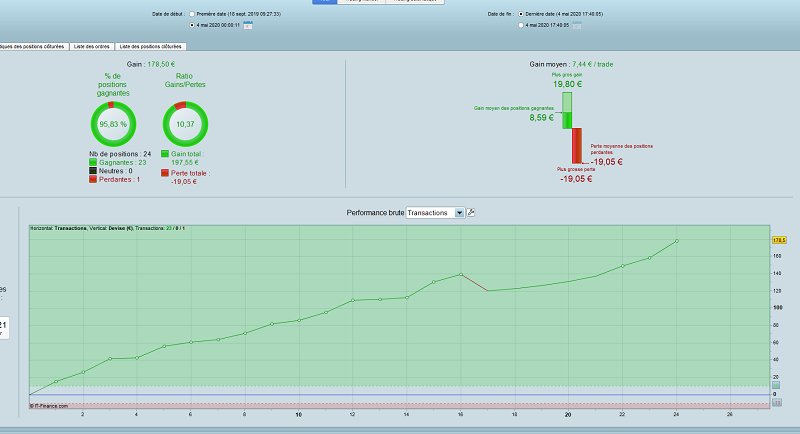The image size is (800, 434).
Task: Select Première date radio button
Action: click(x=192, y=14)
